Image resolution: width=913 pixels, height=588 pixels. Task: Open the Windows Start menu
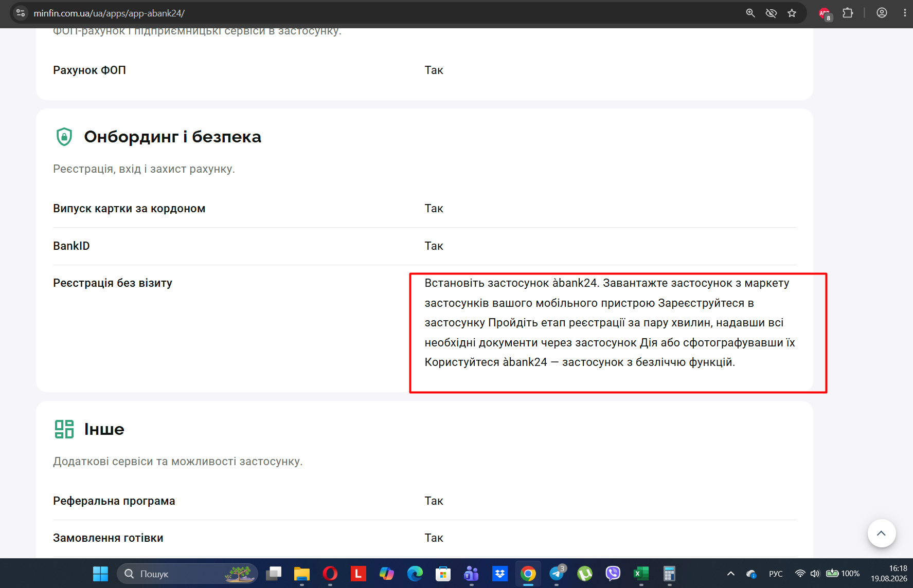tap(100, 574)
